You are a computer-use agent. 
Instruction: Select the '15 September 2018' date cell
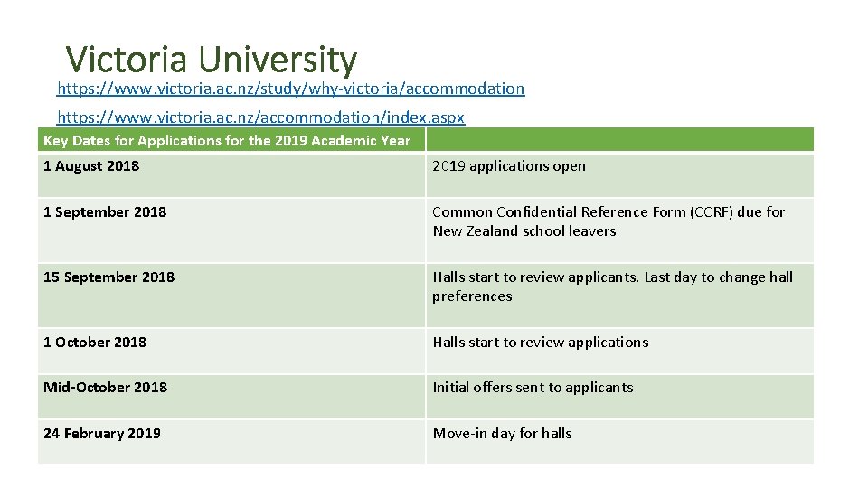[x=231, y=296]
